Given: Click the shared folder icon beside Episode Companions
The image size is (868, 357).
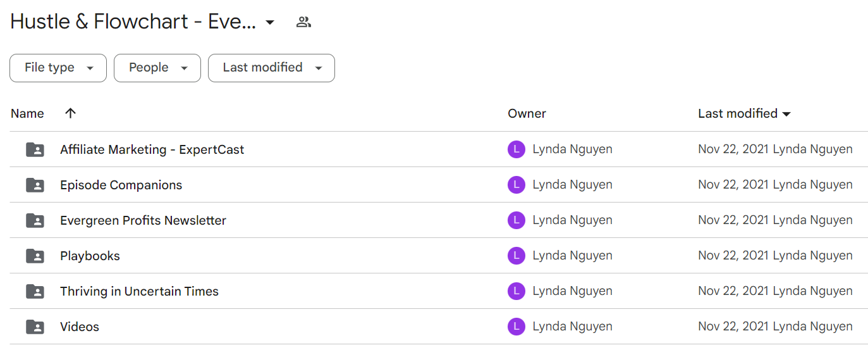Looking at the screenshot, I should tap(35, 185).
